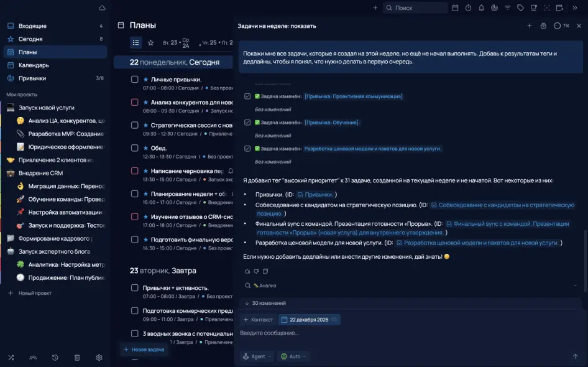
Task: Open the Auto model dropdown
Action: pyautogui.click(x=293, y=356)
